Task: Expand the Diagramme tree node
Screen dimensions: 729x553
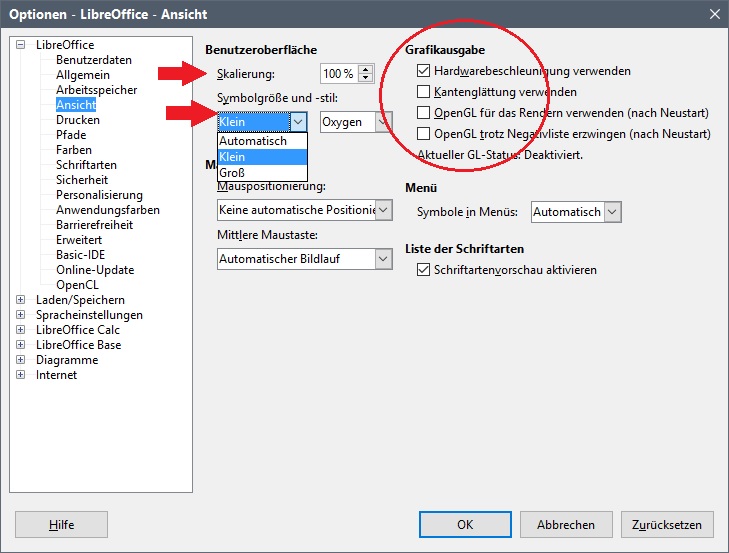Action: pos(20,360)
